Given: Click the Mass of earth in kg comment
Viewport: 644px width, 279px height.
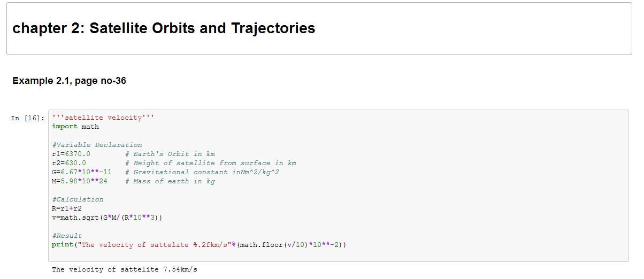Looking at the screenshot, I should coord(170,181).
